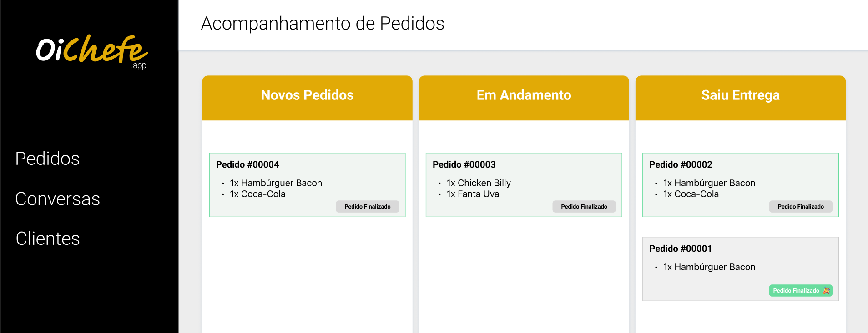Go to Clientes in the sidebar
This screenshot has width=868, height=333.
tap(48, 239)
